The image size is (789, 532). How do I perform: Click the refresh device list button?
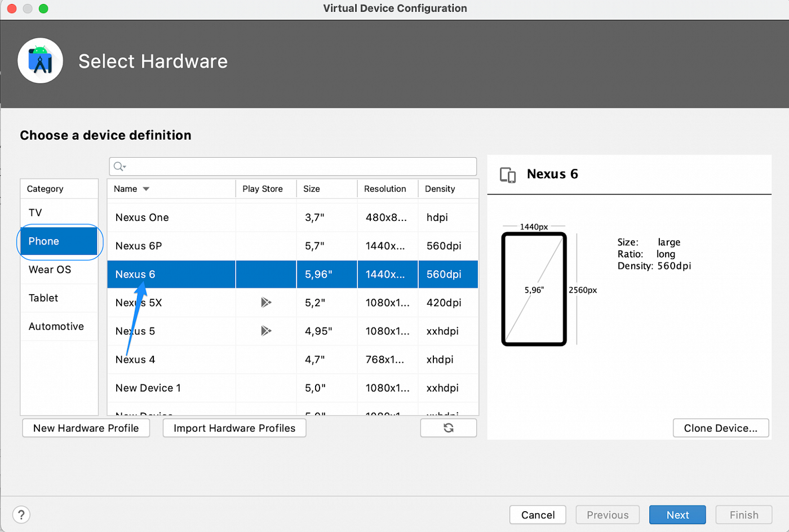pos(449,428)
